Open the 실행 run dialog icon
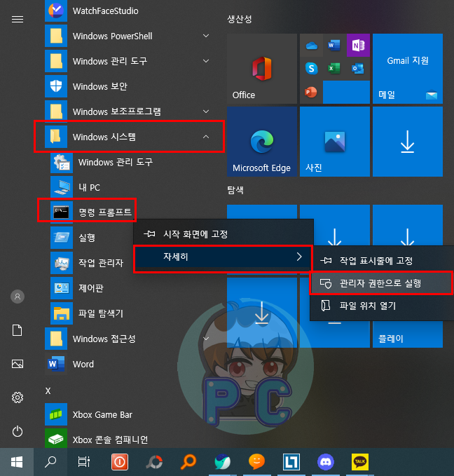 [x=62, y=237]
